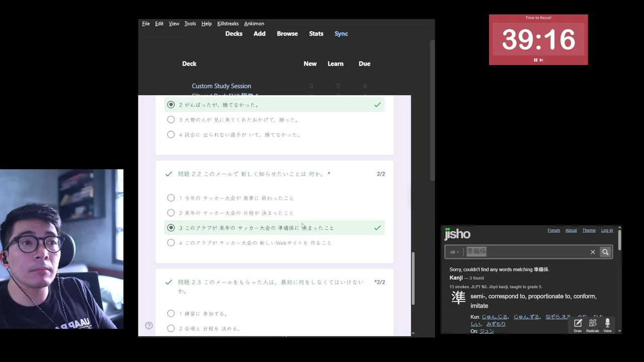Image resolution: width=644 pixels, height=362 pixels.
Task: Open the All filter dropdown in Jisho search
Action: 454,252
